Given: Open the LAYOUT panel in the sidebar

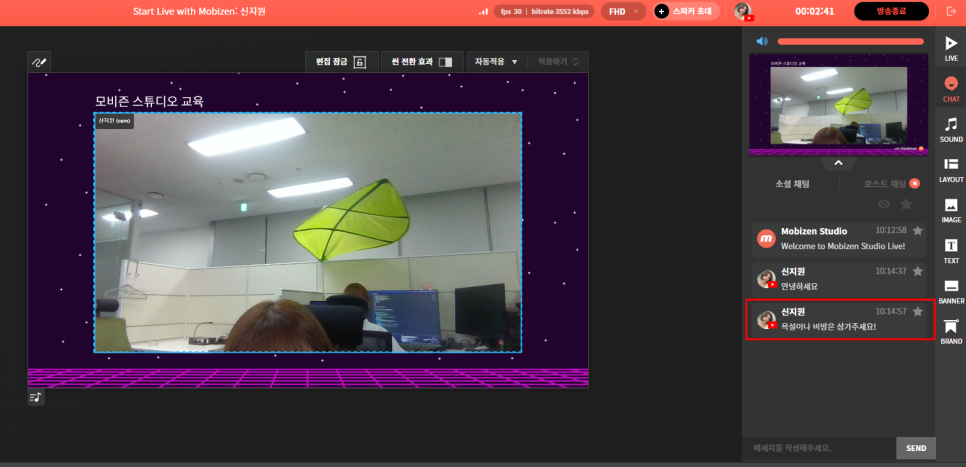Looking at the screenshot, I should point(951,169).
